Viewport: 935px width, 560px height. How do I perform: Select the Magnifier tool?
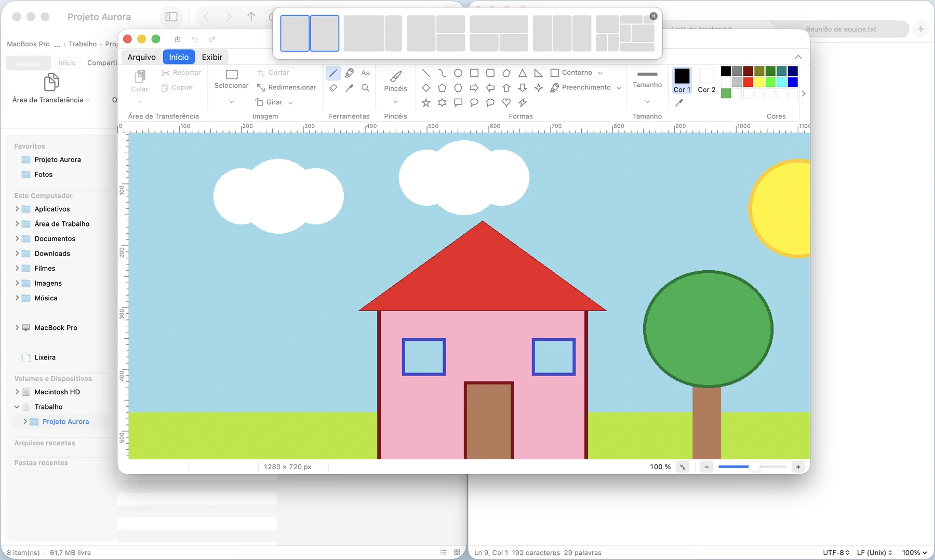366,88
